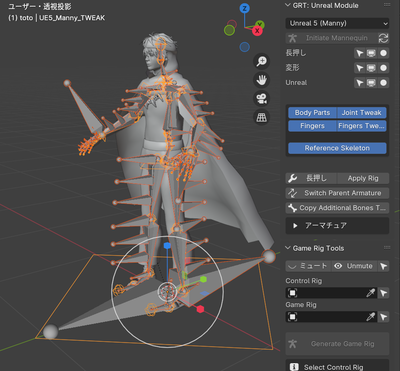
Task: Select the pan hand viewport icon
Action: (x=262, y=80)
